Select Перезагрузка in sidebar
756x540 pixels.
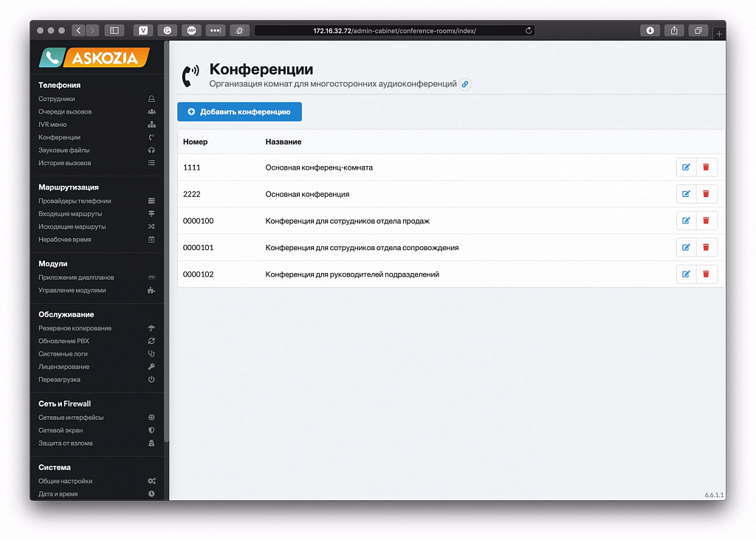[x=97, y=380]
